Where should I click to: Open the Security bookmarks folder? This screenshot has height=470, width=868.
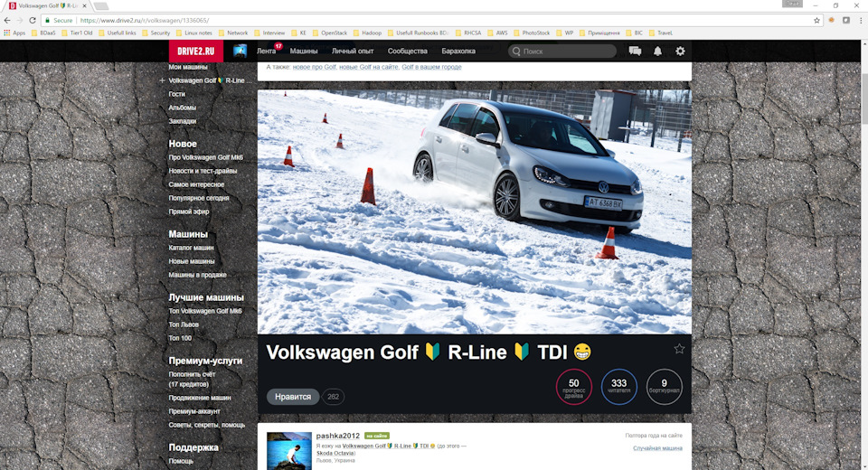156,33
